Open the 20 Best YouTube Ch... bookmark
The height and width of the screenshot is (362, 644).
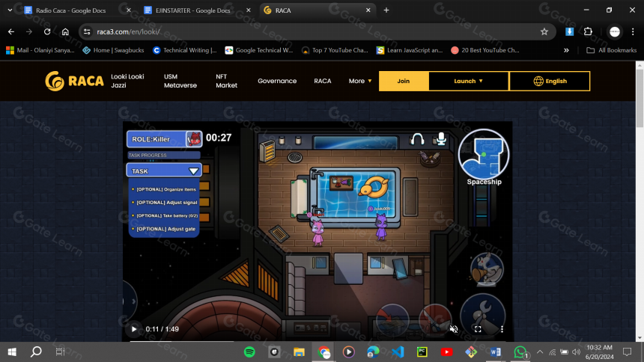[x=485, y=50]
